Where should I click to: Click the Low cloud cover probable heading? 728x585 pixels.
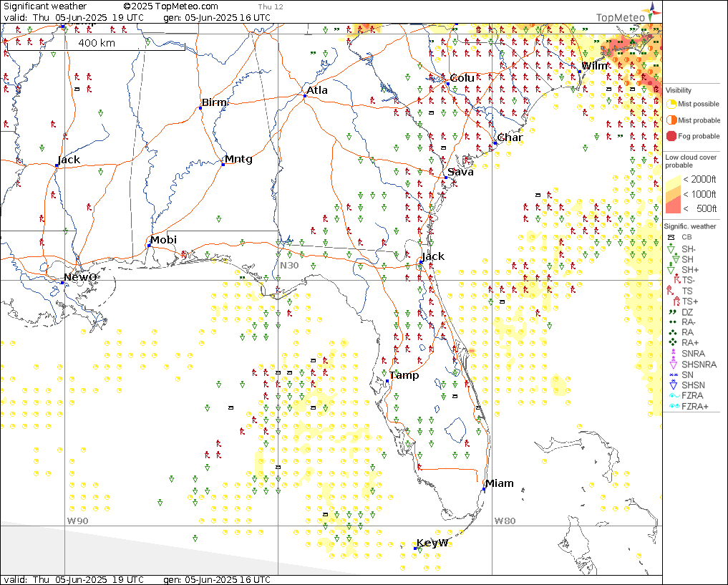[691, 161]
